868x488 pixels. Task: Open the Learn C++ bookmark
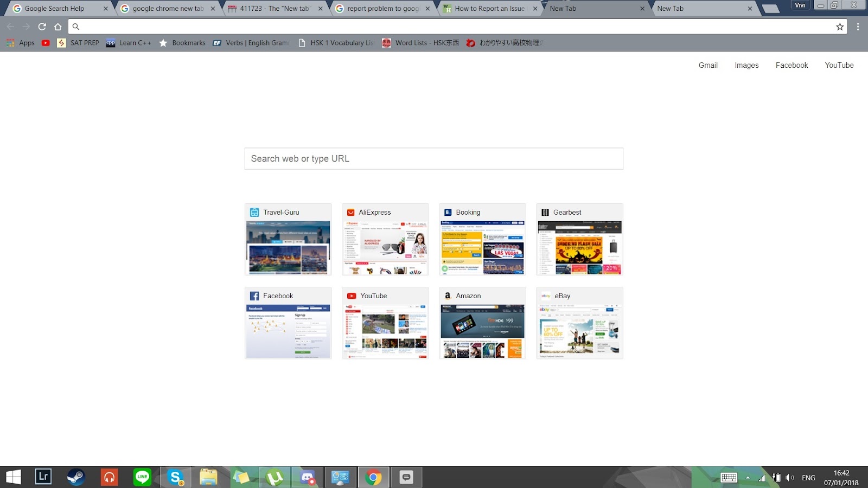coord(129,43)
